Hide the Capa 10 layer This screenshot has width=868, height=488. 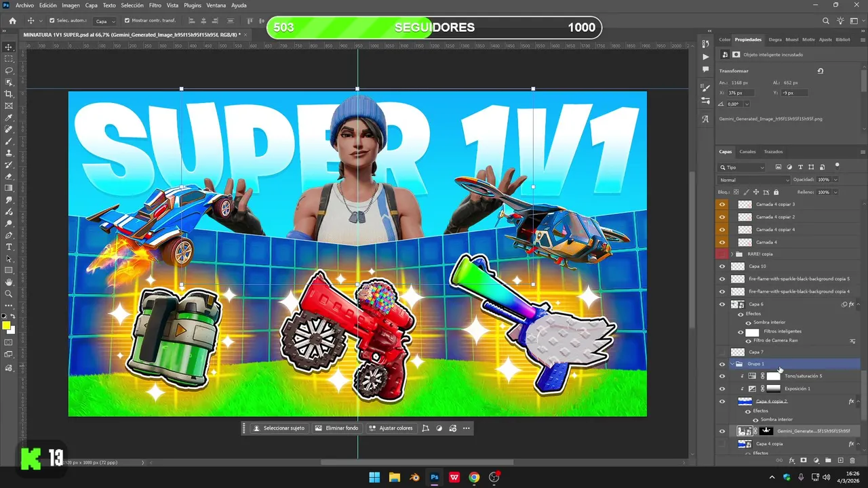tap(722, 266)
